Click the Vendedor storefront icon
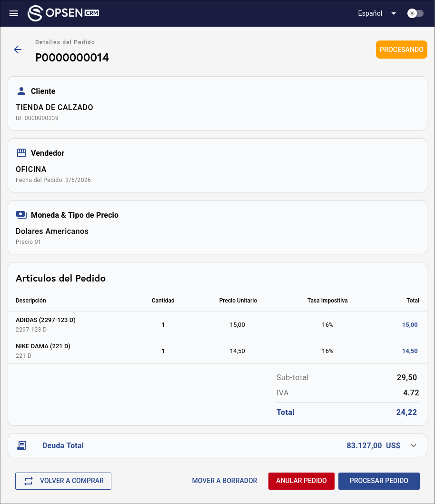This screenshot has width=435, height=504. [x=21, y=152]
